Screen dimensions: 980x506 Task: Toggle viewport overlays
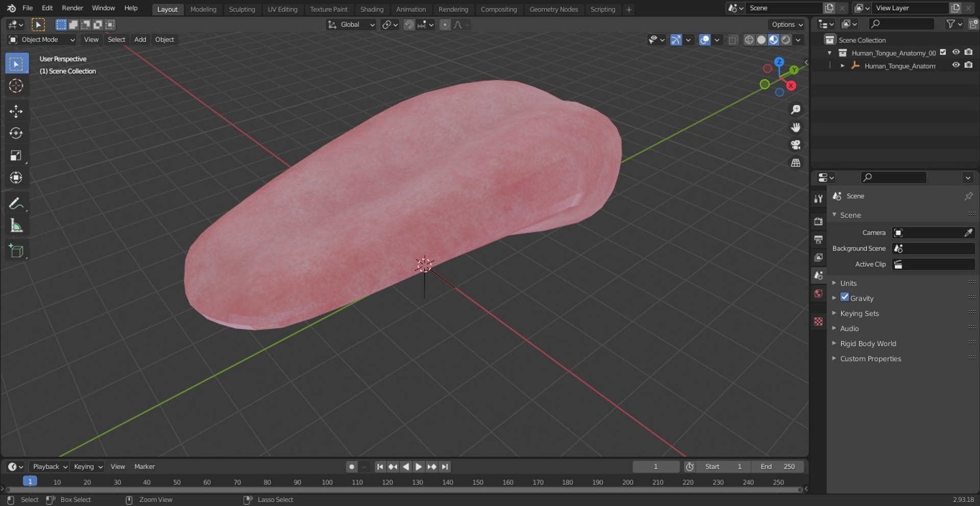(704, 40)
